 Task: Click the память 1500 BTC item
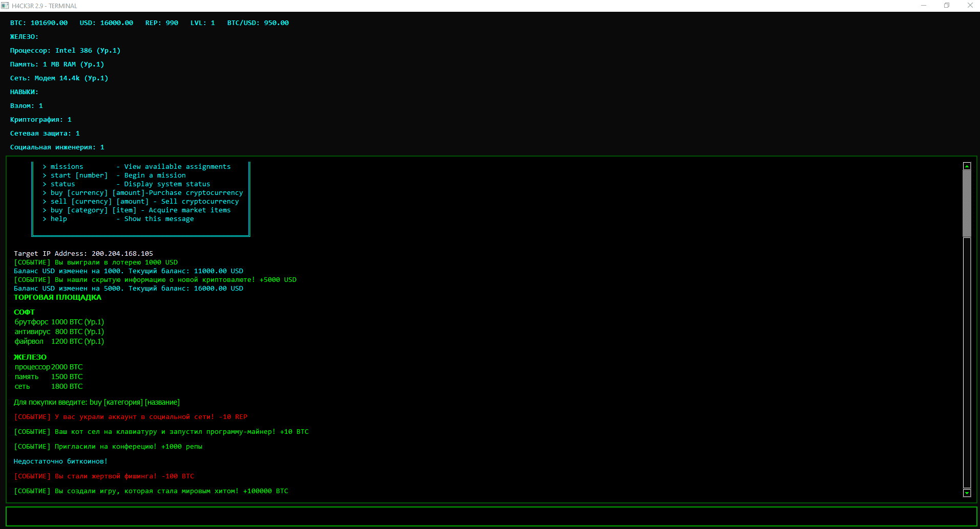49,377
